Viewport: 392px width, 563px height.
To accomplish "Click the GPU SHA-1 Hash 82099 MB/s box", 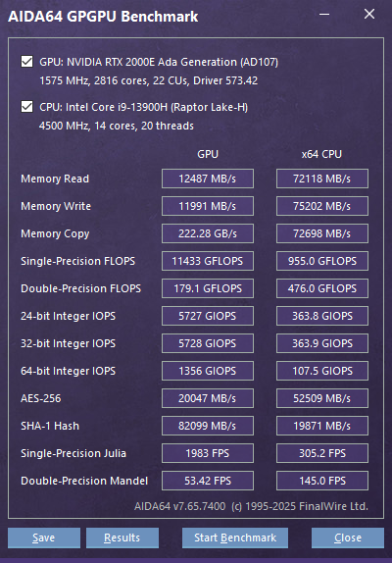I will (208, 426).
